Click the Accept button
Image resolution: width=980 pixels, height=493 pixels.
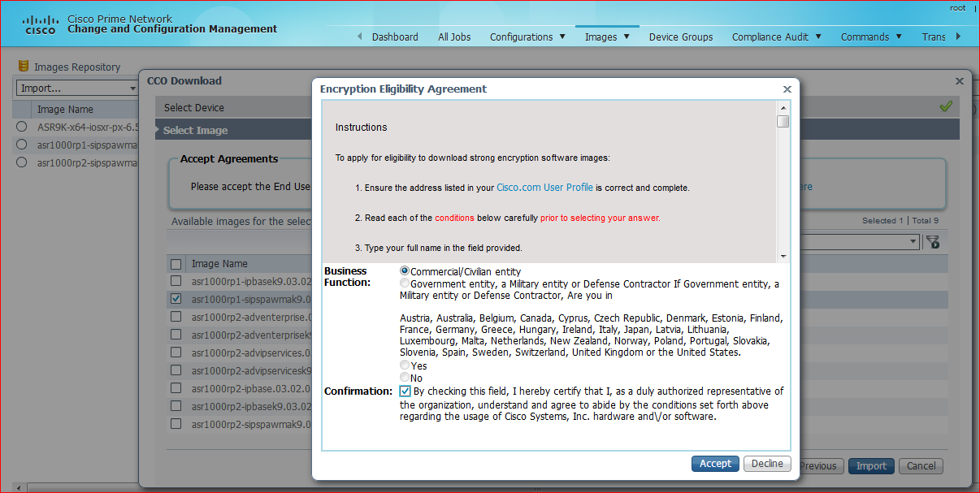pyautogui.click(x=716, y=464)
